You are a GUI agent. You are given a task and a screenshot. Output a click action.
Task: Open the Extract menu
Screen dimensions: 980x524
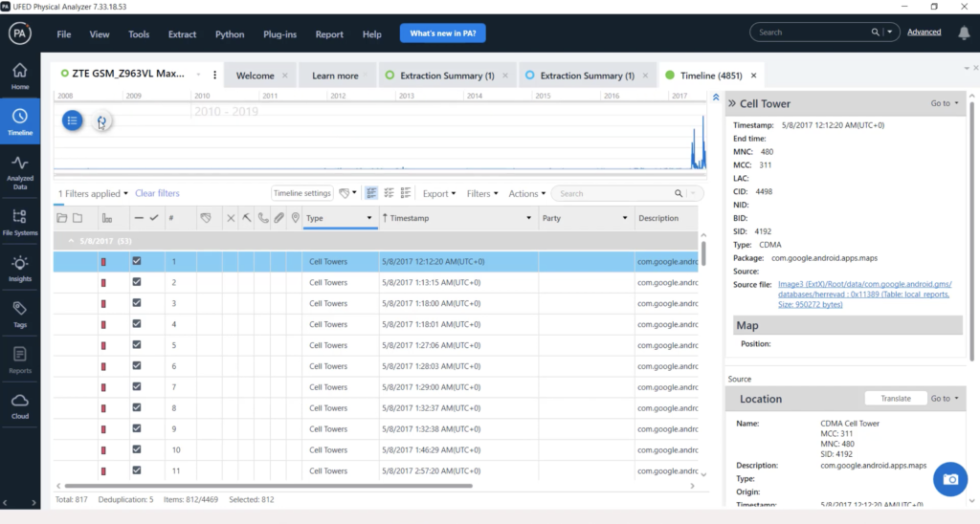click(x=182, y=34)
